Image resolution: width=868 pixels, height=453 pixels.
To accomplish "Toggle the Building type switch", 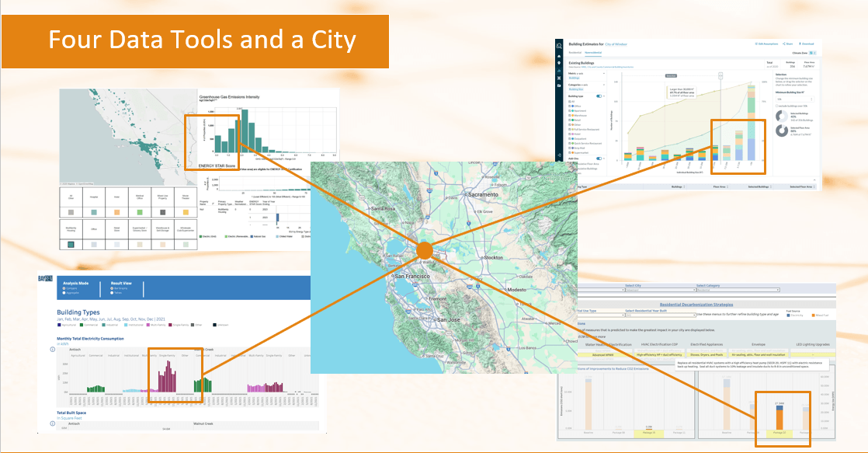I will coord(599,96).
